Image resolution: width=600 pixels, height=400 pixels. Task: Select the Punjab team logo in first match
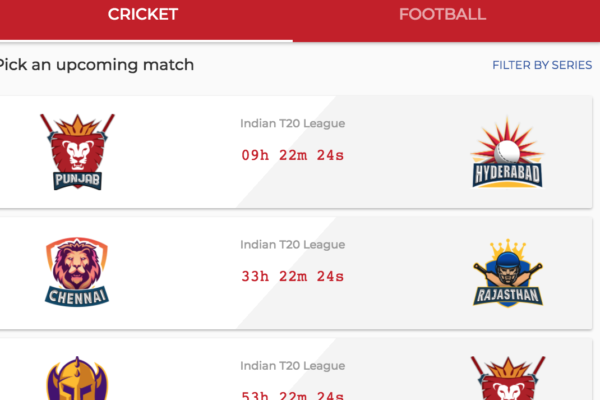click(x=77, y=152)
